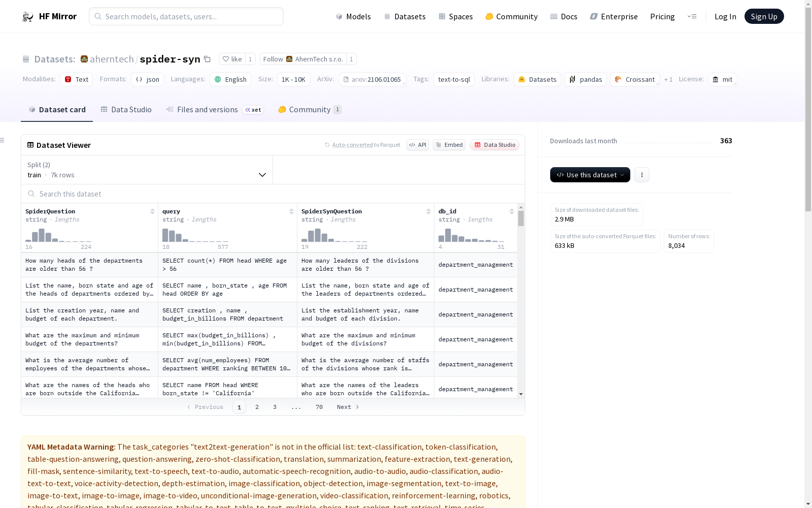Sort by the SpiderQuestion column
The width and height of the screenshot is (812, 508).
pos(152,211)
